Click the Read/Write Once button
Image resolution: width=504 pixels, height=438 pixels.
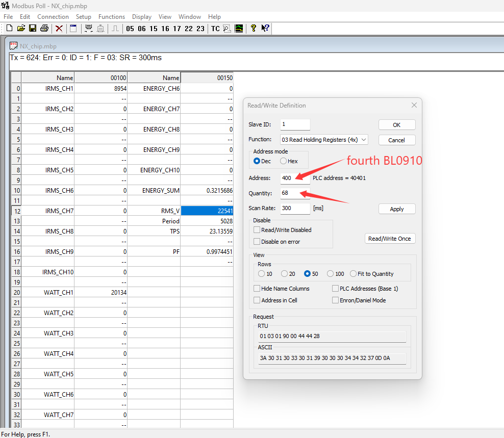[x=390, y=239]
